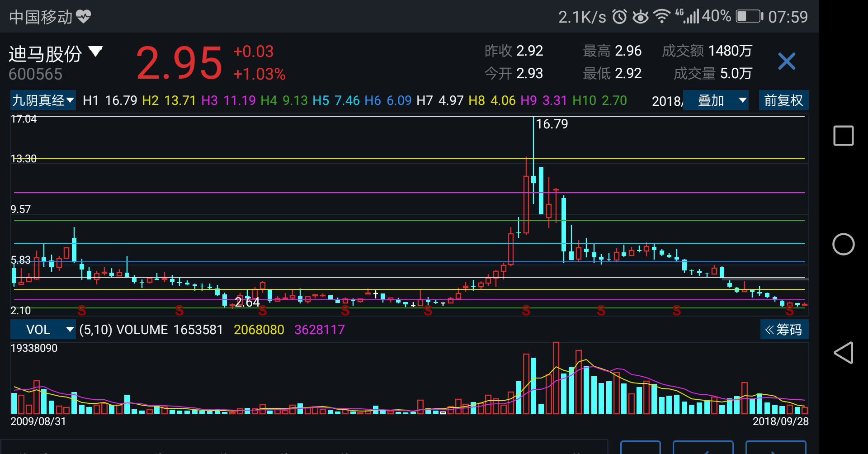Open the 叠加 overlay dropdown
The image size is (868, 454).
point(716,100)
